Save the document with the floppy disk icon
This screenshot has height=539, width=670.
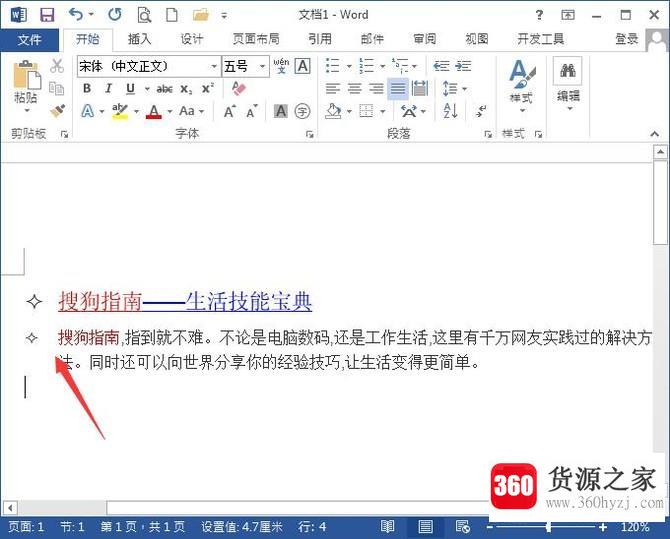(x=47, y=15)
